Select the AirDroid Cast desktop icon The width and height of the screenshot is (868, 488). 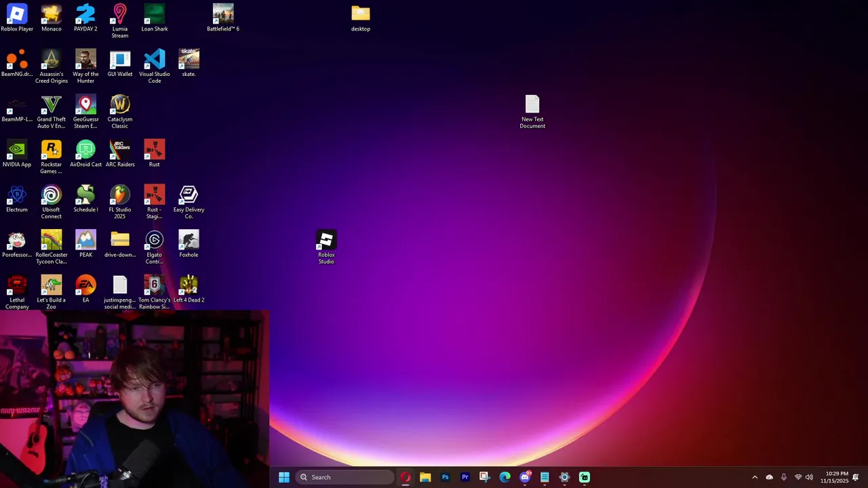pos(85,154)
